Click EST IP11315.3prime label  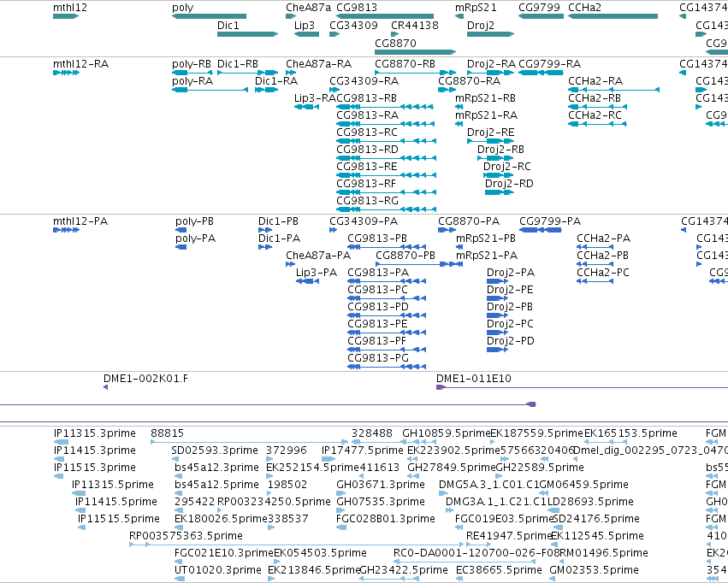95,433
